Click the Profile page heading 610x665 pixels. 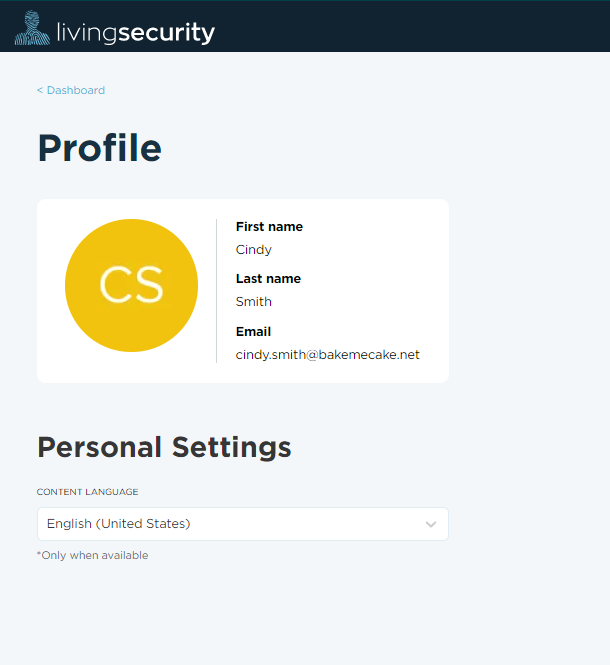coord(100,148)
